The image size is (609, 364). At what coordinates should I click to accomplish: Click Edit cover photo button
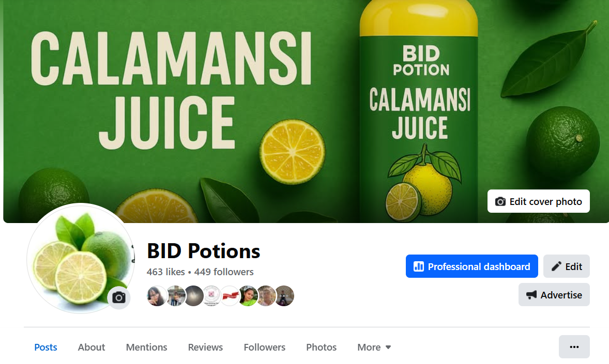click(538, 201)
